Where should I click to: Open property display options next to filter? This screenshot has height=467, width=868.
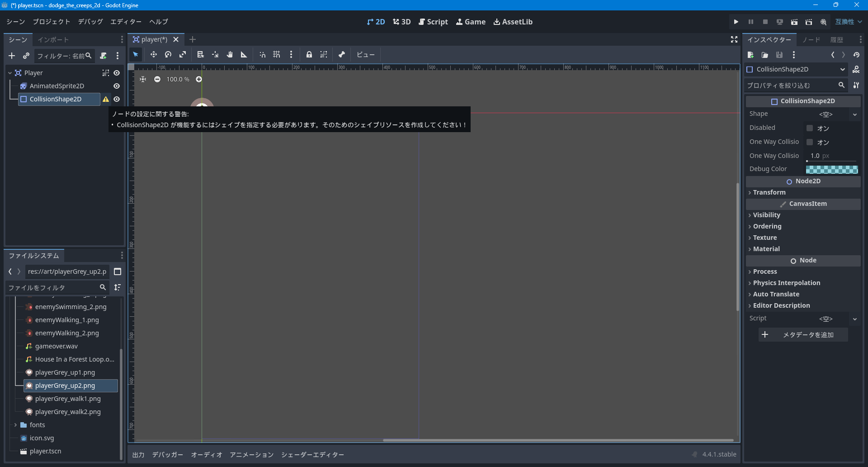(856, 85)
